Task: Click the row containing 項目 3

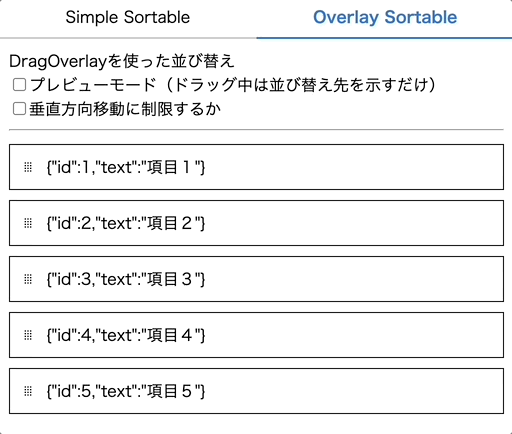Action: point(256,279)
